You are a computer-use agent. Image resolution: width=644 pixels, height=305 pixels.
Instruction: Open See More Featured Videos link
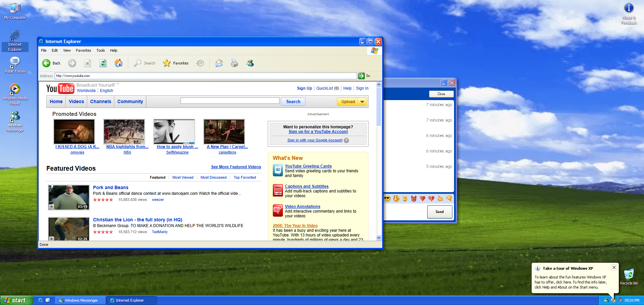[236, 167]
